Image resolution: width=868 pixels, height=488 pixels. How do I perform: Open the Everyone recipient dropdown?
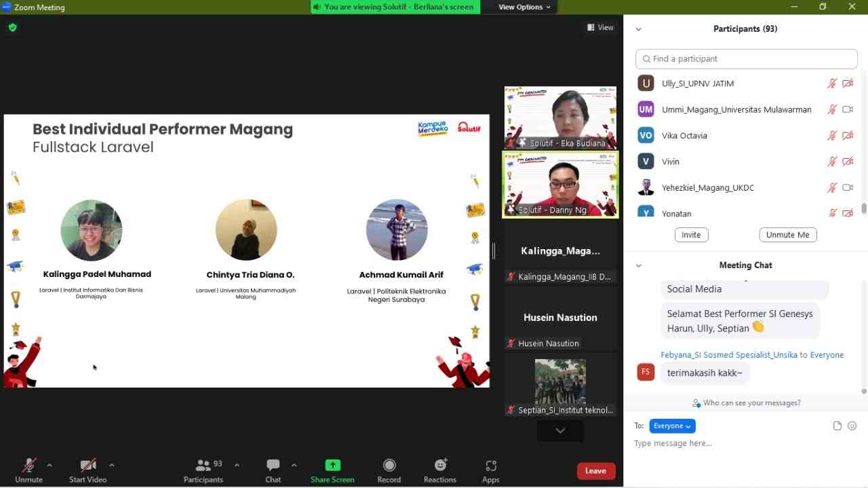[x=672, y=426]
